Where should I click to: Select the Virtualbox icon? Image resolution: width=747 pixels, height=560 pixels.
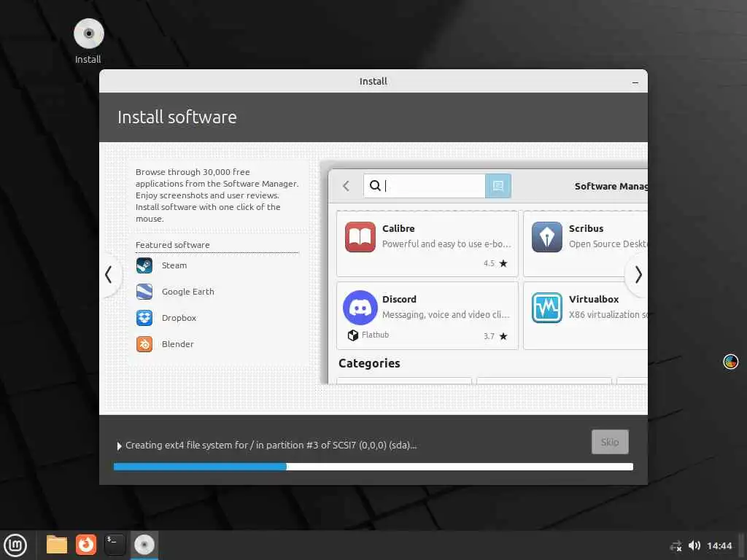point(547,308)
